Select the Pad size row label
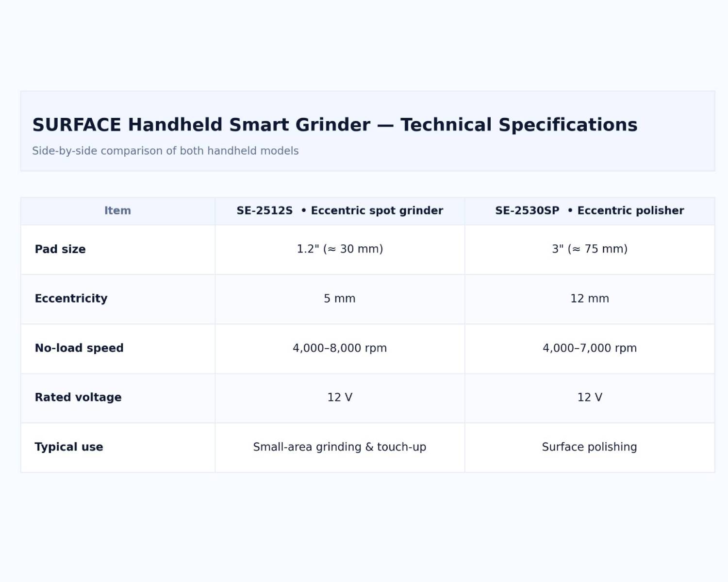728x582 pixels. 60,249
